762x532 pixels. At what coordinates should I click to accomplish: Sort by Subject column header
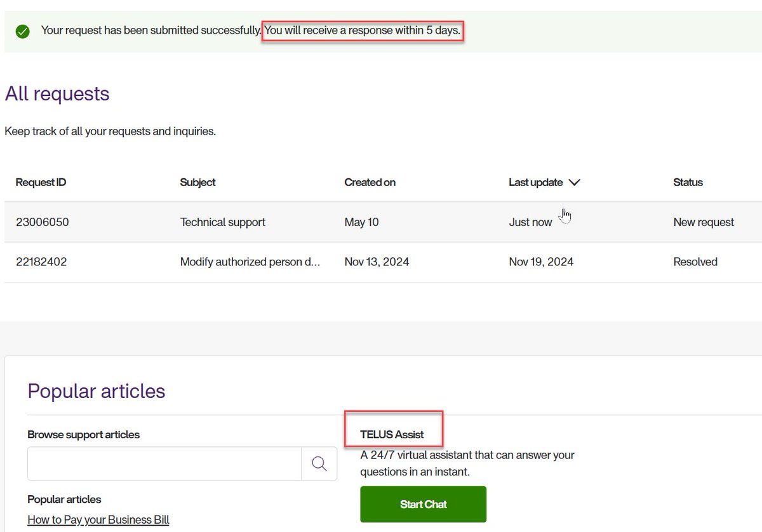[x=198, y=182]
